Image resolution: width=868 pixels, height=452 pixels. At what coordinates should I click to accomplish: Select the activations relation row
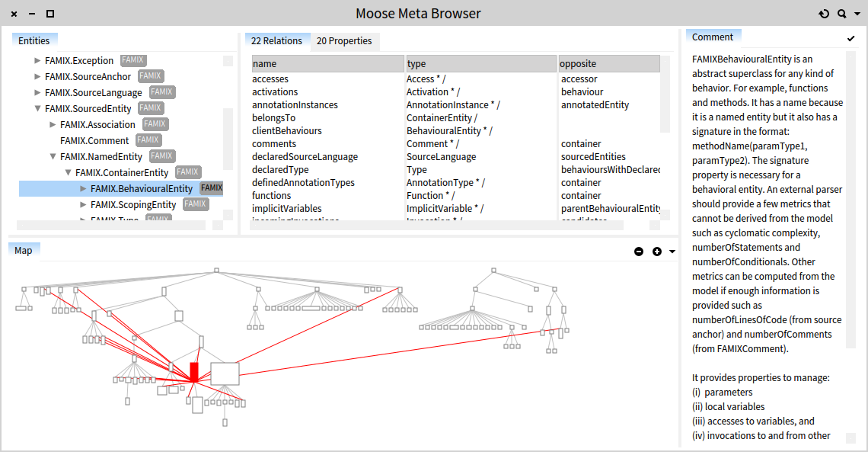(x=275, y=92)
